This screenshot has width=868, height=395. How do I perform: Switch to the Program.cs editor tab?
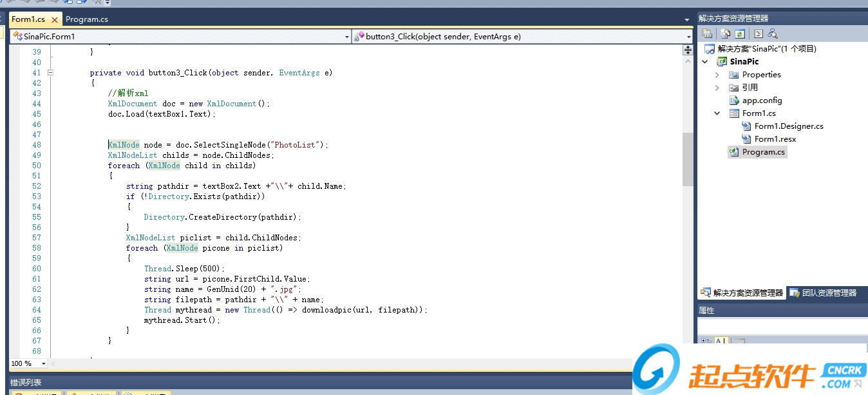[x=87, y=19]
